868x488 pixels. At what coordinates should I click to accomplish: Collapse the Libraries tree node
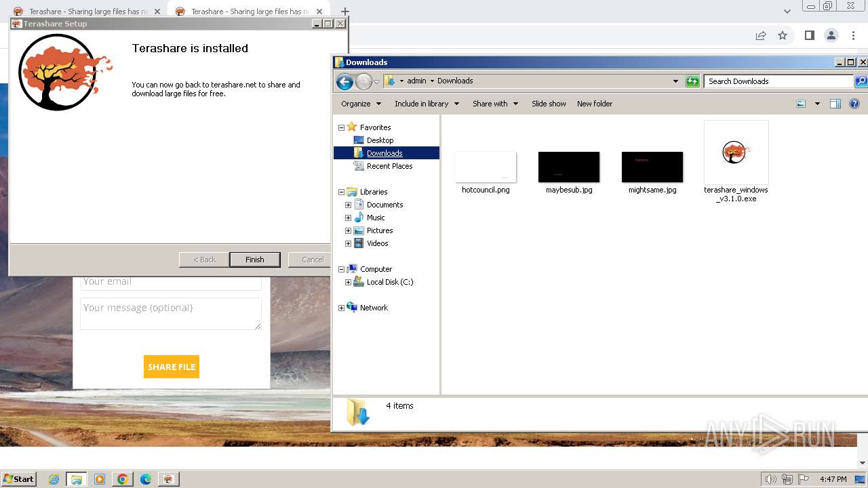click(x=341, y=192)
